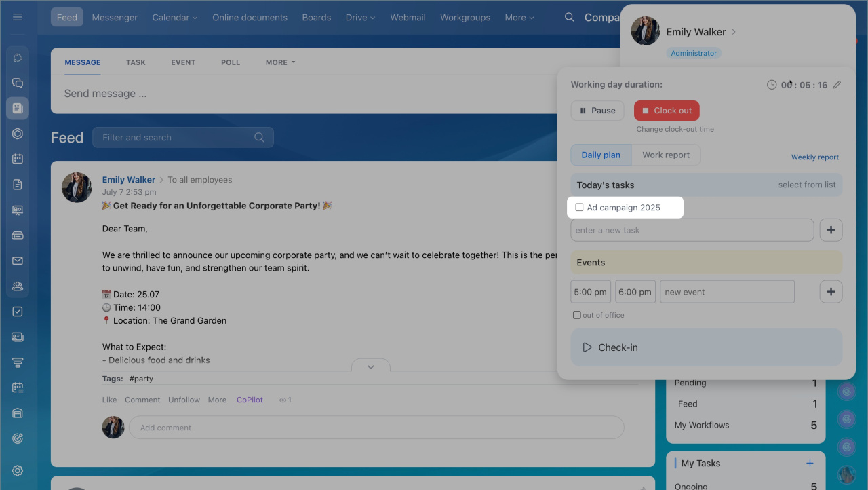Enable the out of office checkbox
Screen dimensions: 868x490
click(x=577, y=315)
